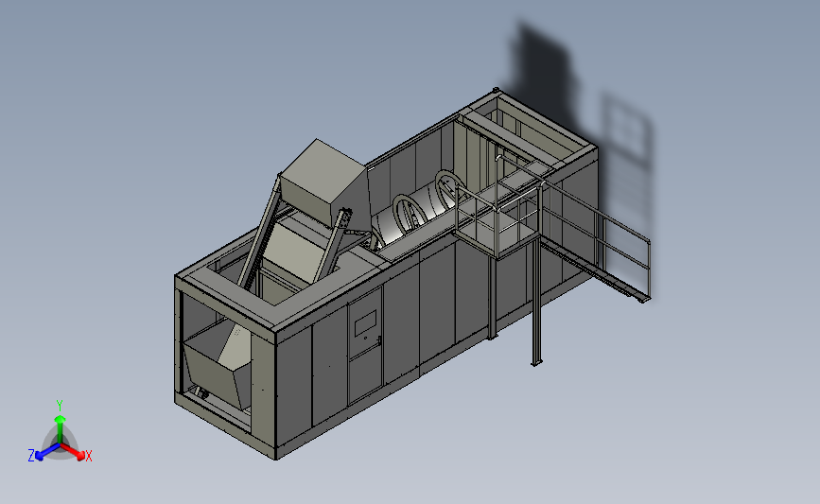Select the tall platform support leg
Screen dimensions: 820x504
click(x=536, y=303)
